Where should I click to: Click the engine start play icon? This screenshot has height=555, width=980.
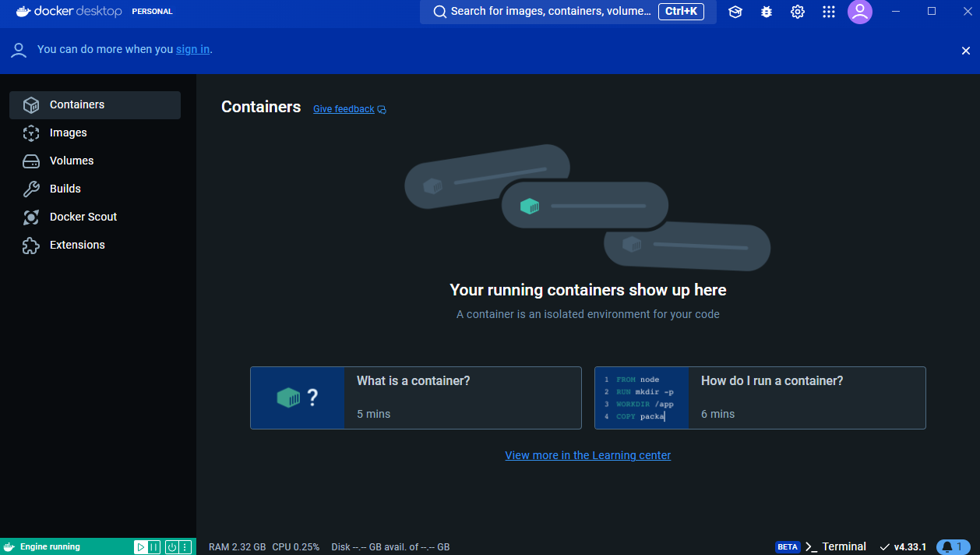coord(141,547)
